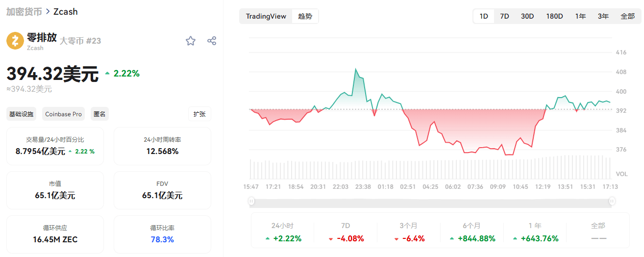Show the 全部 chart range
The width and height of the screenshot is (644, 257).
coord(627,16)
